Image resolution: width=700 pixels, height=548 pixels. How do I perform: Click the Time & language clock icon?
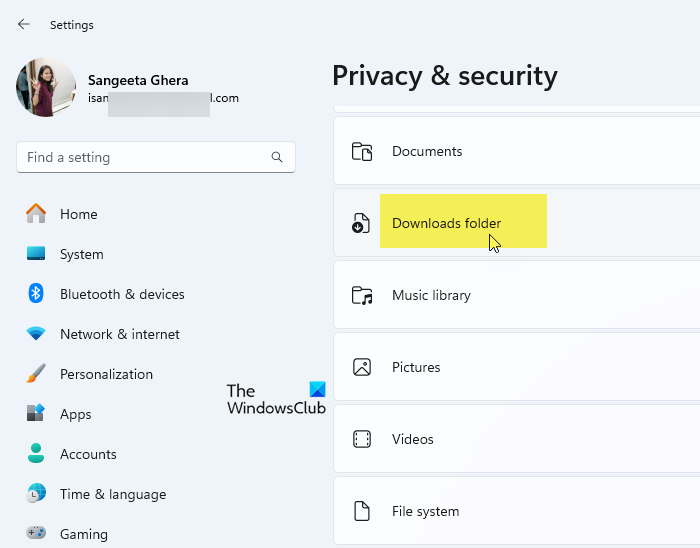point(36,494)
